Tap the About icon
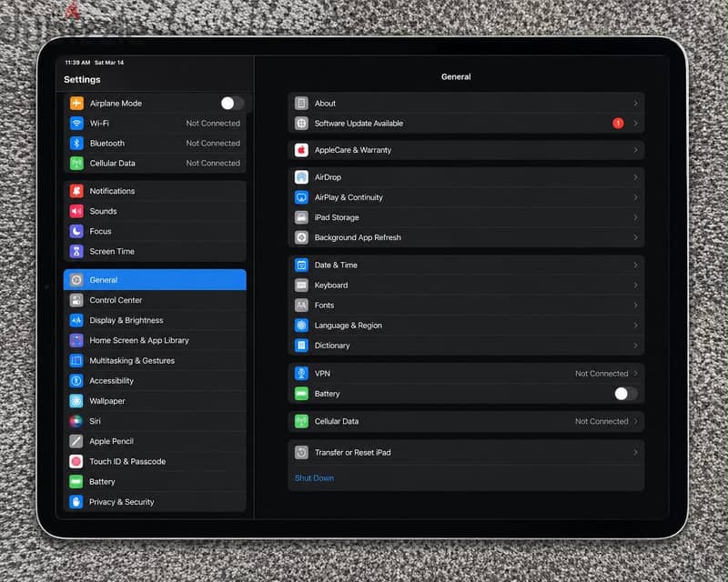This screenshot has width=728, height=582. [x=301, y=103]
